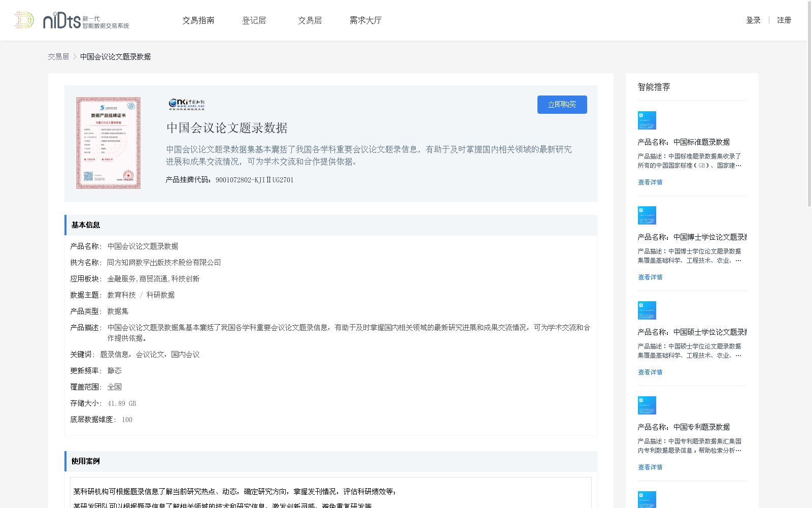Click the 基本信息 section header
This screenshot has width=812, height=508.
331,225
